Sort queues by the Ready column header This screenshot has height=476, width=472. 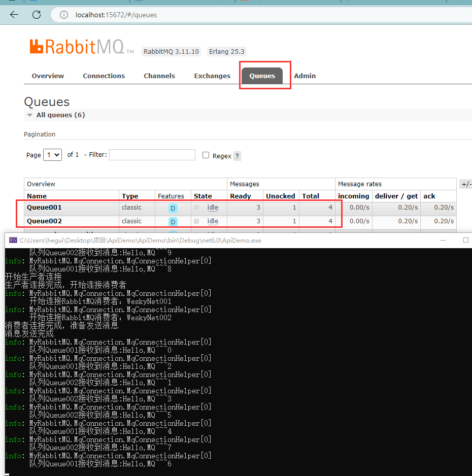click(x=241, y=196)
